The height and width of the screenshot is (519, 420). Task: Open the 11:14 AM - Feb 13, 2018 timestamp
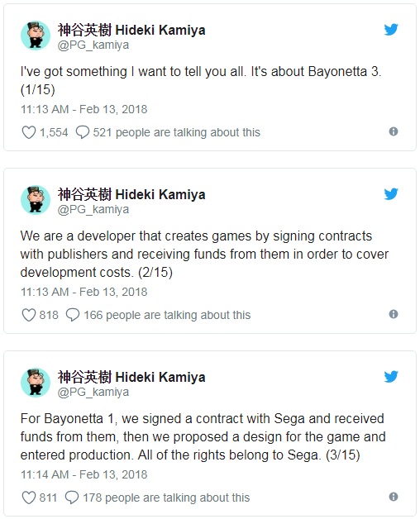tap(84, 474)
